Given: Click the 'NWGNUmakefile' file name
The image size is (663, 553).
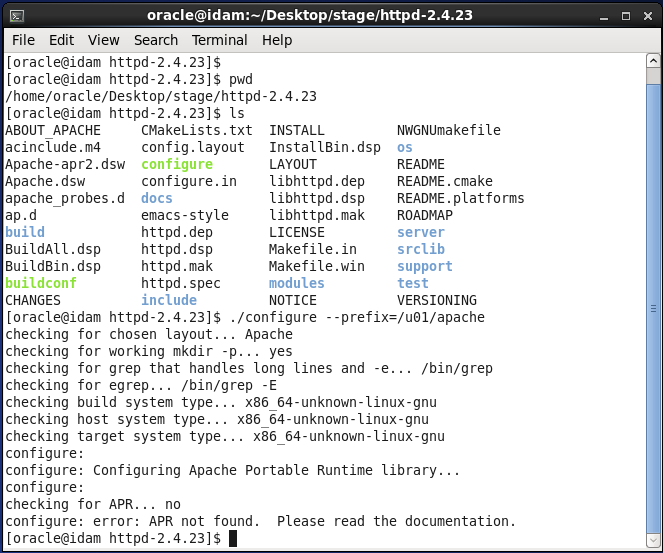Looking at the screenshot, I should pyautogui.click(x=449, y=130).
